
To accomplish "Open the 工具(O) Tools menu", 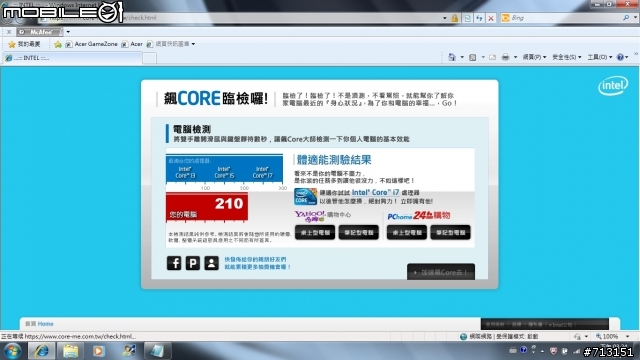I will point(600,57).
